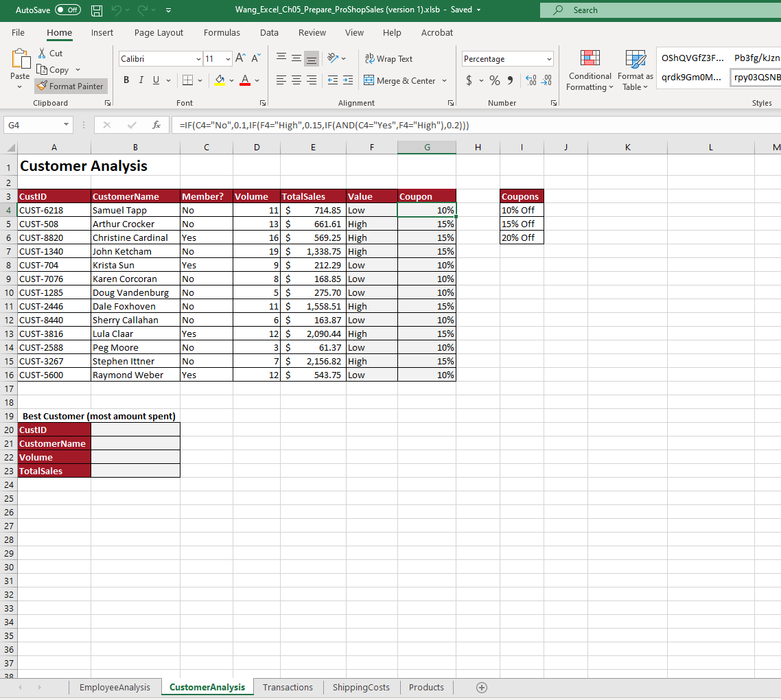Align text left
781x700 pixels.
(281, 80)
